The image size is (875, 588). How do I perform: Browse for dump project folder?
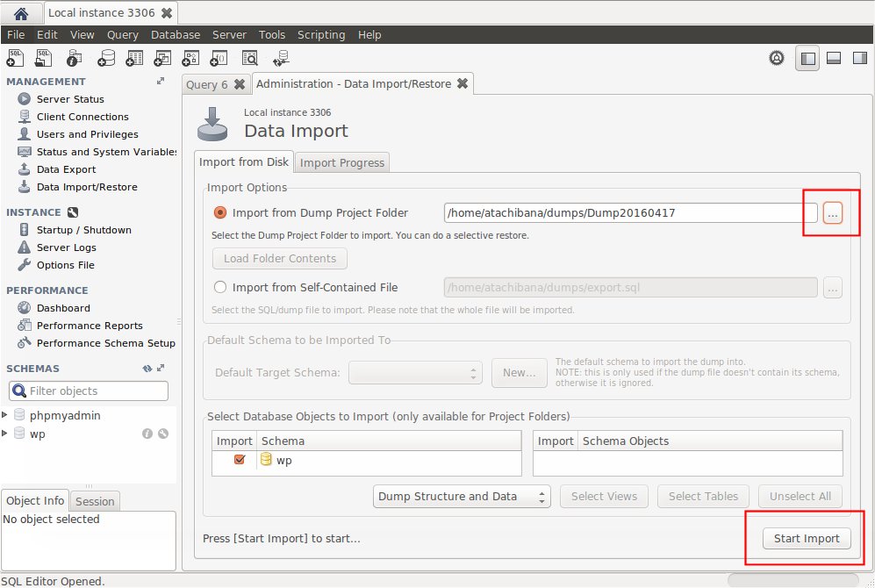[x=832, y=212]
